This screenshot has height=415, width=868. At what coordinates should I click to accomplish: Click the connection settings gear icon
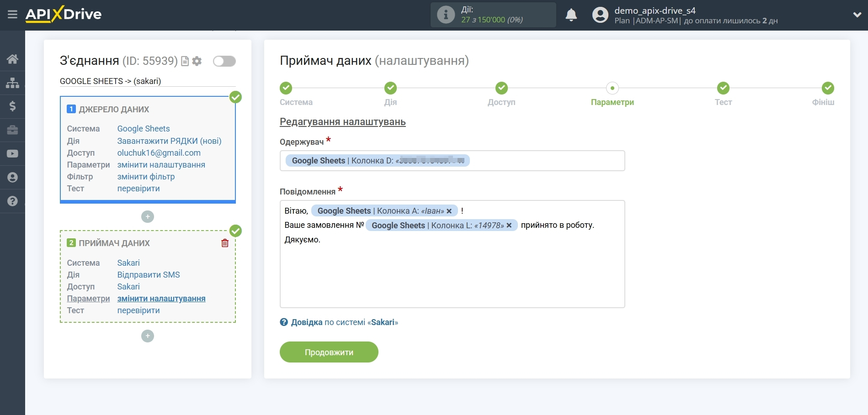[x=197, y=61]
